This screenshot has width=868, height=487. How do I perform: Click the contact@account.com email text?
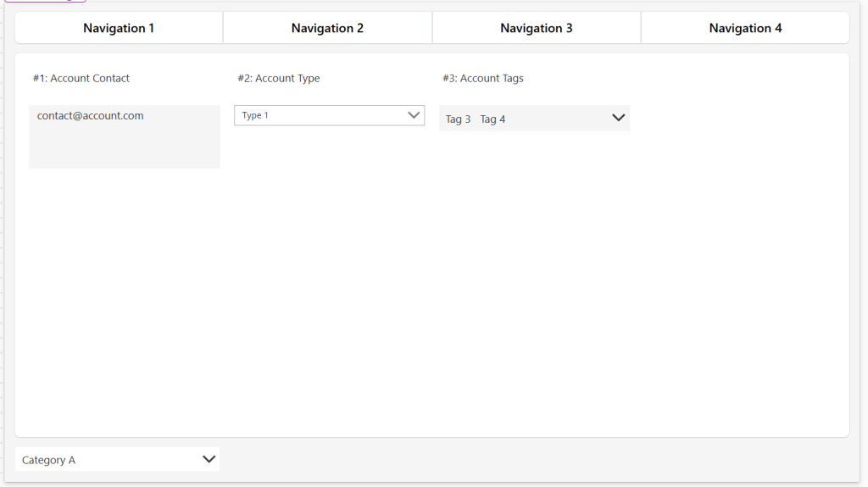(90, 116)
